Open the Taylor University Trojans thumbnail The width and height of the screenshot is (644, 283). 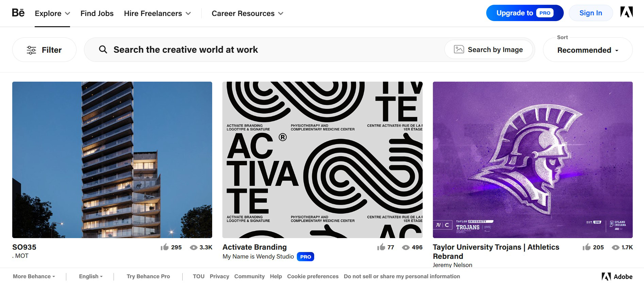click(x=532, y=160)
